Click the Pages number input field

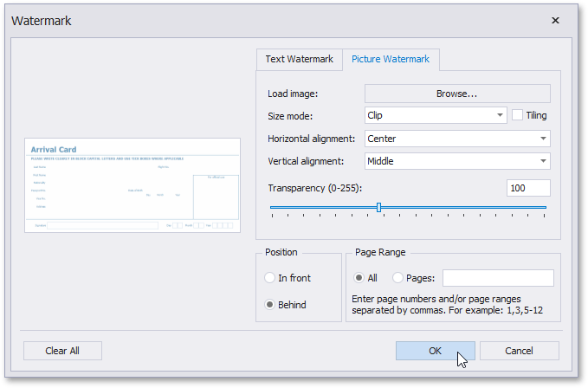[497, 278]
